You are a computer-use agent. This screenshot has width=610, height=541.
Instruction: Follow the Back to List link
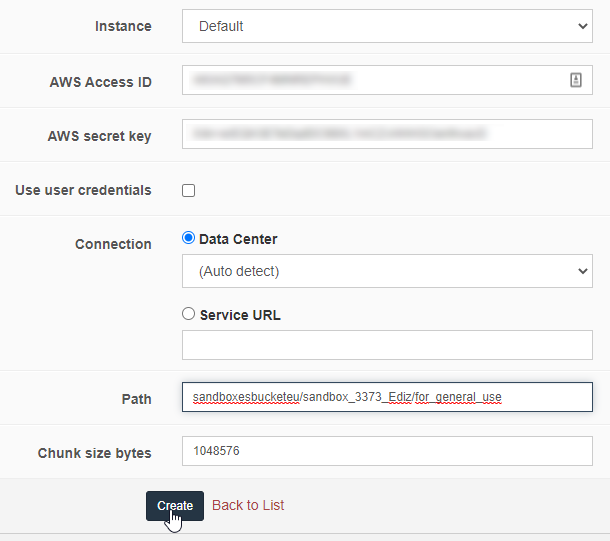coord(248,505)
